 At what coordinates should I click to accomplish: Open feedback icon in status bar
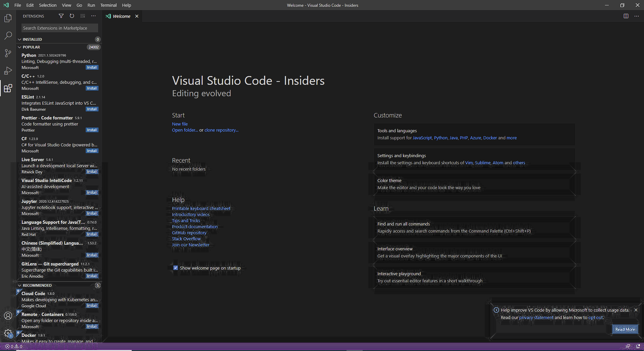pyautogui.click(x=628, y=346)
